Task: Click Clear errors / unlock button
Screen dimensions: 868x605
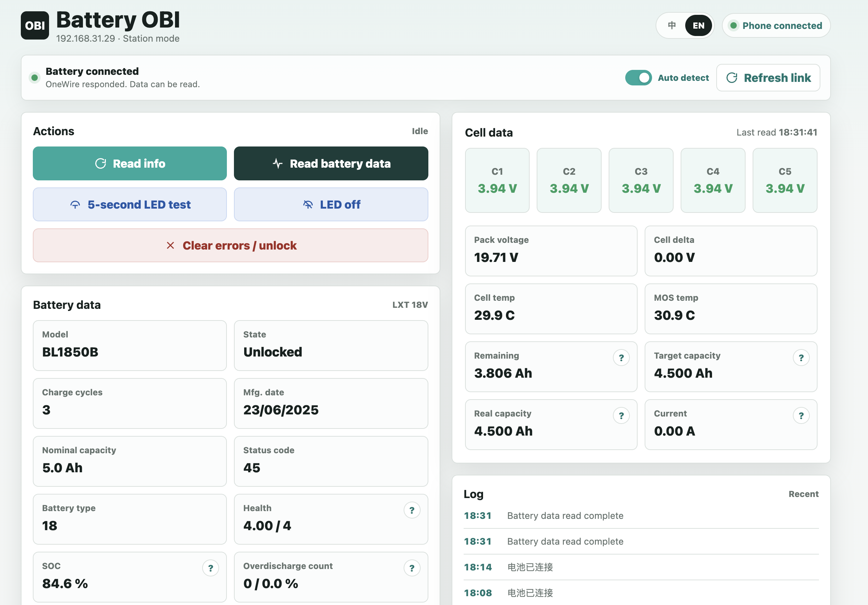Action: (x=230, y=245)
